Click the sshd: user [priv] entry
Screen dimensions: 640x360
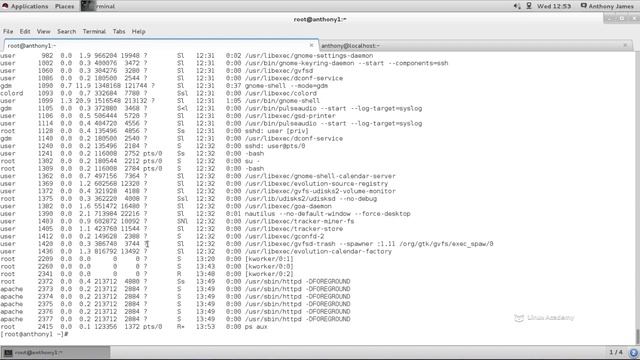pyautogui.click(x=276, y=131)
